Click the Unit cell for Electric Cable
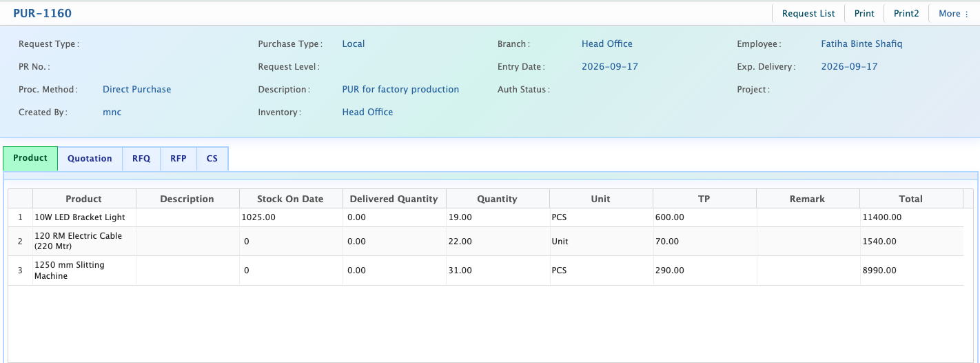 coord(601,242)
